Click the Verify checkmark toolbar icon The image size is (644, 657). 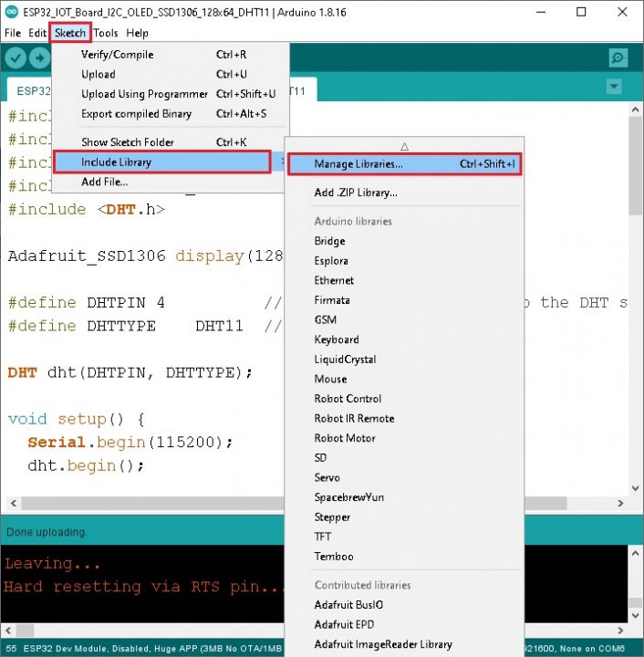click(16, 58)
